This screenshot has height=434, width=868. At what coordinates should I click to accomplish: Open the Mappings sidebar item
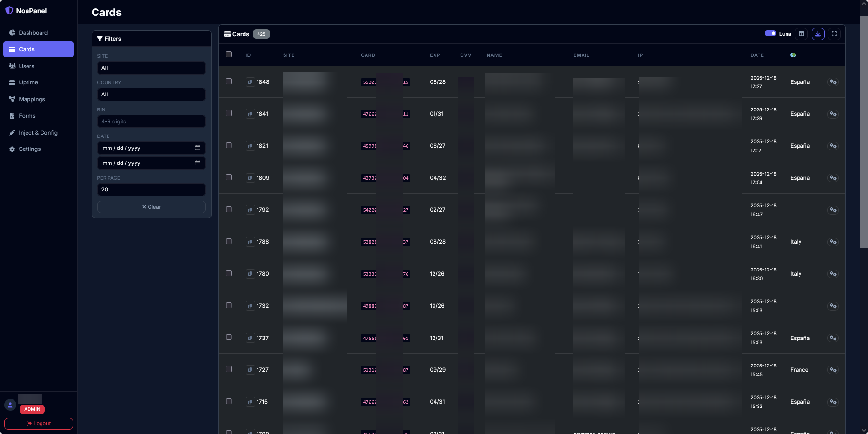pyautogui.click(x=32, y=99)
